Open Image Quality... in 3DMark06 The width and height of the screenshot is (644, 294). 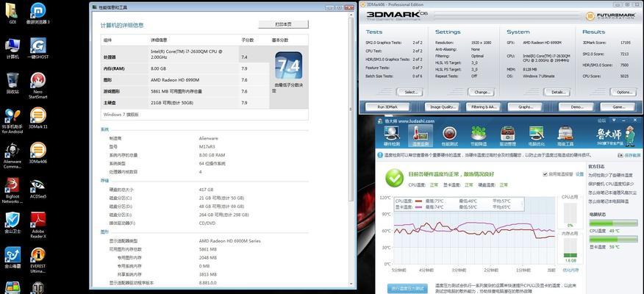pos(442,107)
